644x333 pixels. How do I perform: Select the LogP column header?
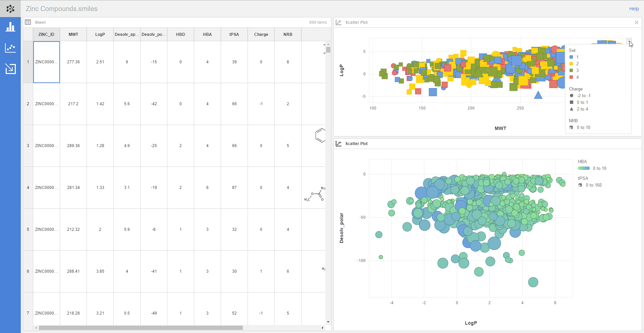point(100,35)
